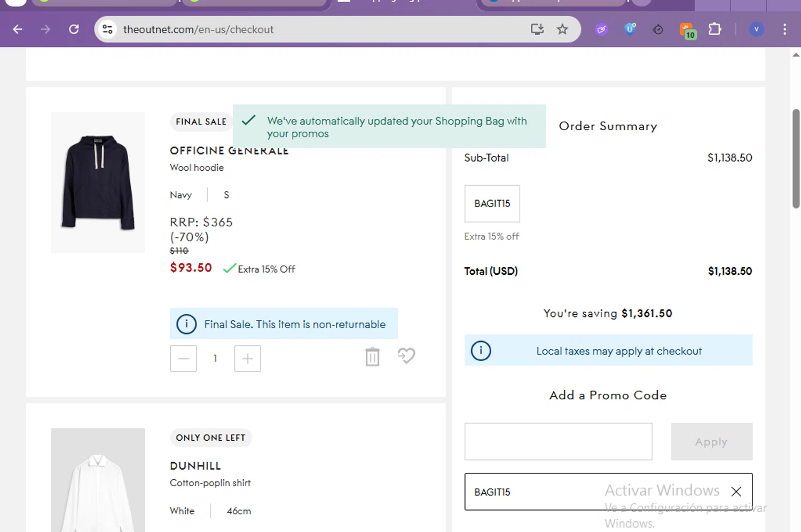Click the You're saving $1,361.50 text
Screen dimensions: 801x532
point(608,313)
